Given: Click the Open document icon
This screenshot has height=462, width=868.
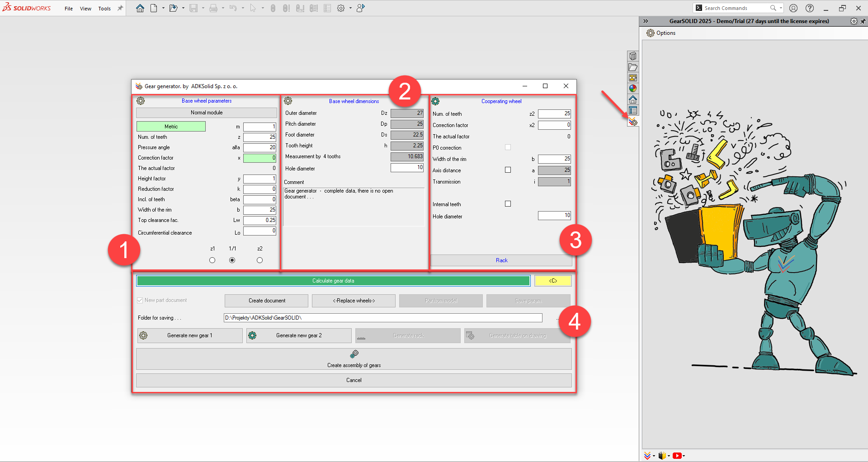Looking at the screenshot, I should coord(173,8).
